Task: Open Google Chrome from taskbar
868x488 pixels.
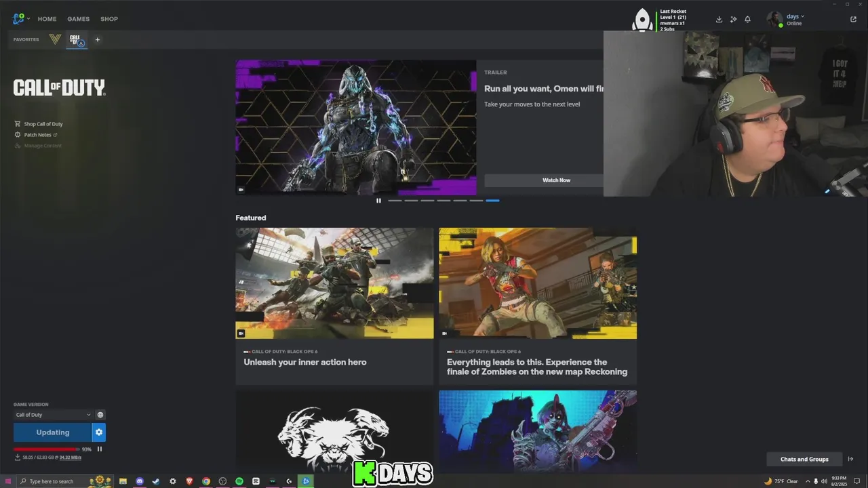Action: (x=206, y=481)
